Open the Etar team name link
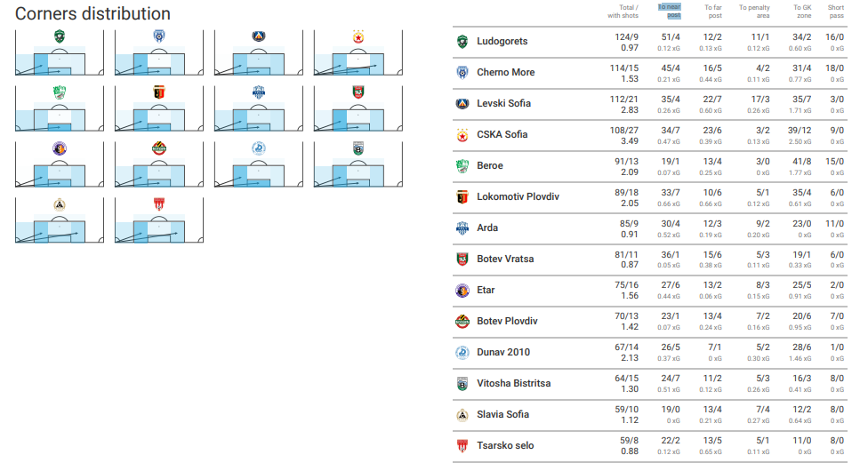This screenshot has height=471, width=868. tap(486, 290)
